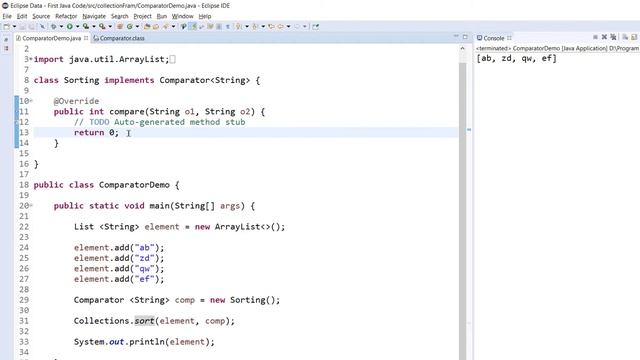
Task: Open the File menu
Action: tap(7, 16)
